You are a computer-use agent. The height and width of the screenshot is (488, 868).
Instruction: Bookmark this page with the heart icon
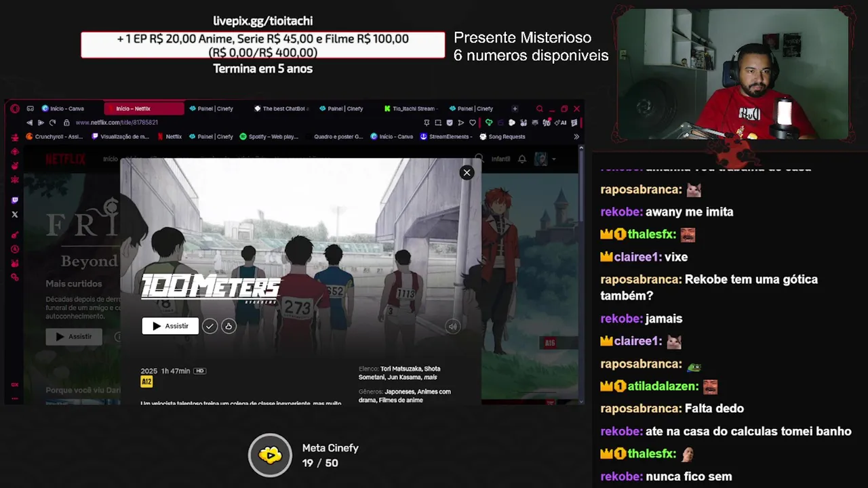473,123
